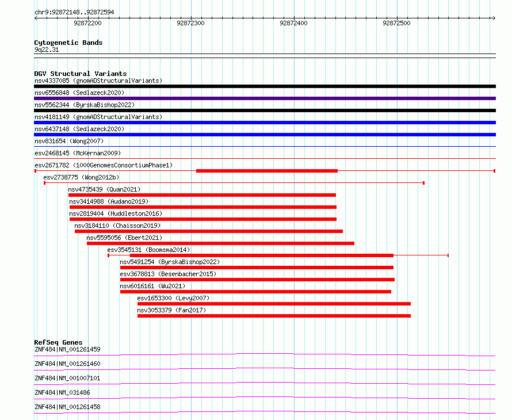Image resolution: width=512 pixels, height=420 pixels.
Task: Click the blue bar under nsv6437148
Action: point(265,135)
